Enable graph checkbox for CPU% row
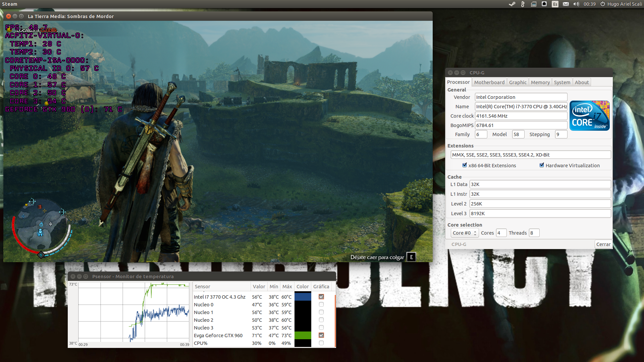 click(x=321, y=343)
